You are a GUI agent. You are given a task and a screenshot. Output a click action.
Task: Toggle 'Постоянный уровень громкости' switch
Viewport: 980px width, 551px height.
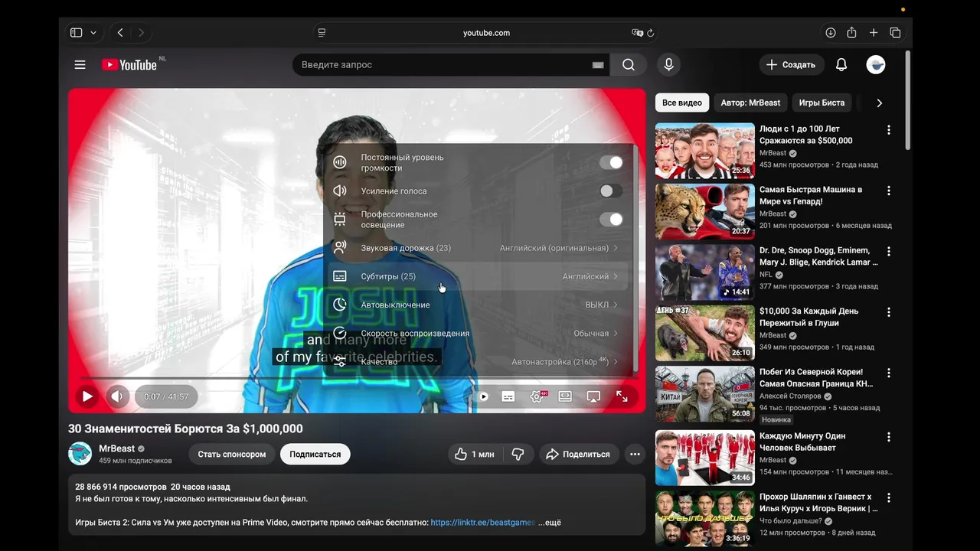point(611,162)
